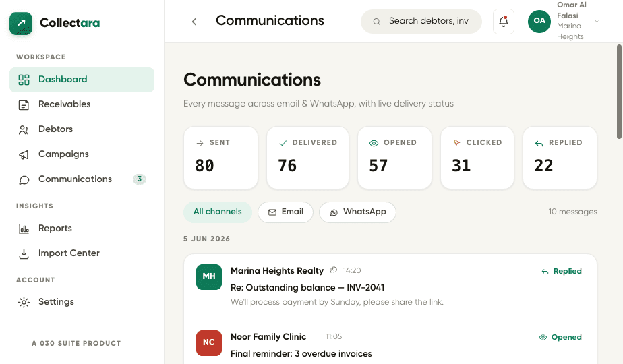This screenshot has height=364, width=623.
Task: Click the Communications page heading
Action: (252, 80)
